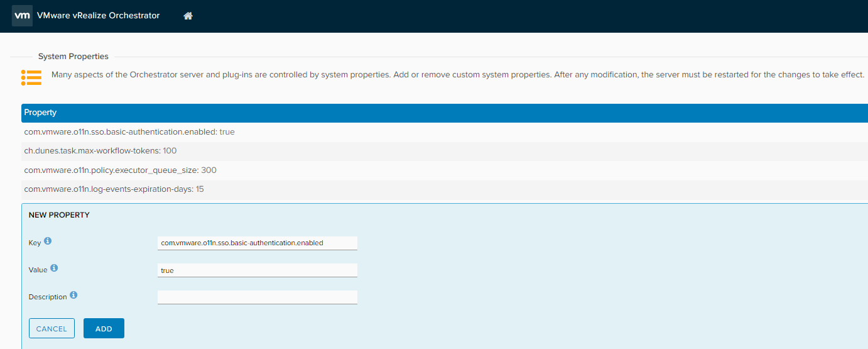Image resolution: width=868 pixels, height=349 pixels.
Task: Show info tooltip next to Key
Action: click(48, 241)
